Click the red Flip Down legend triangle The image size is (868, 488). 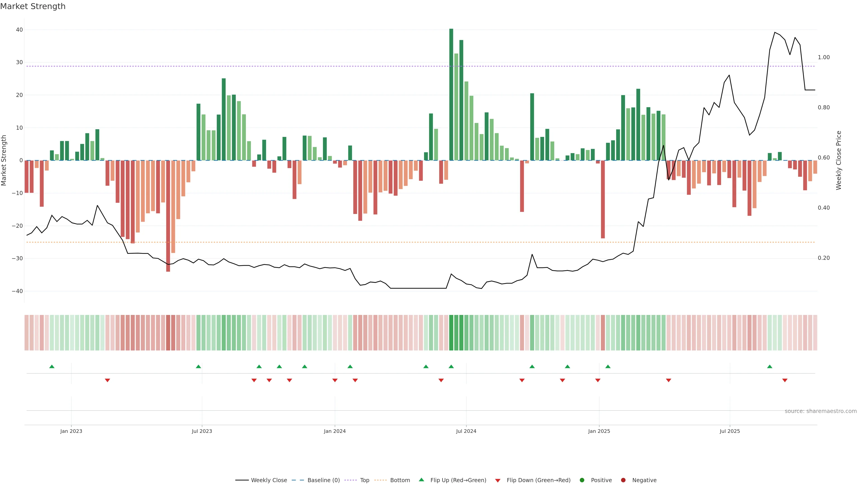click(498, 480)
